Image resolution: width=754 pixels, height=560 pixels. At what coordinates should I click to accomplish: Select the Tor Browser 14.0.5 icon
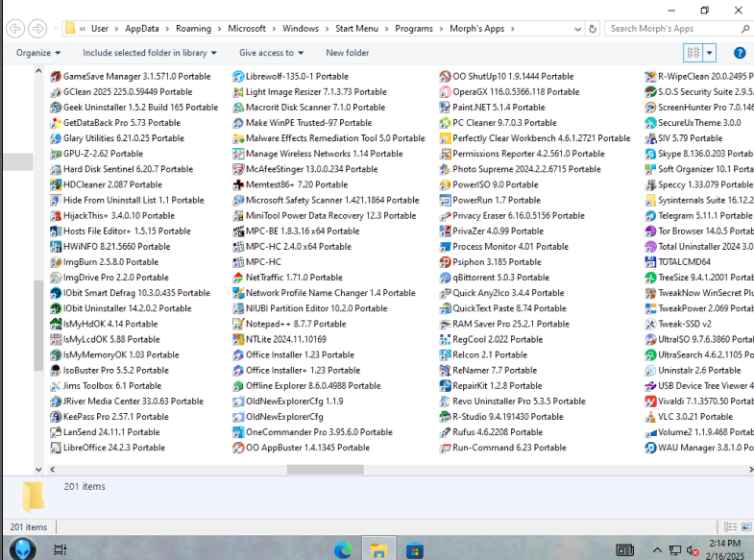coord(650,231)
